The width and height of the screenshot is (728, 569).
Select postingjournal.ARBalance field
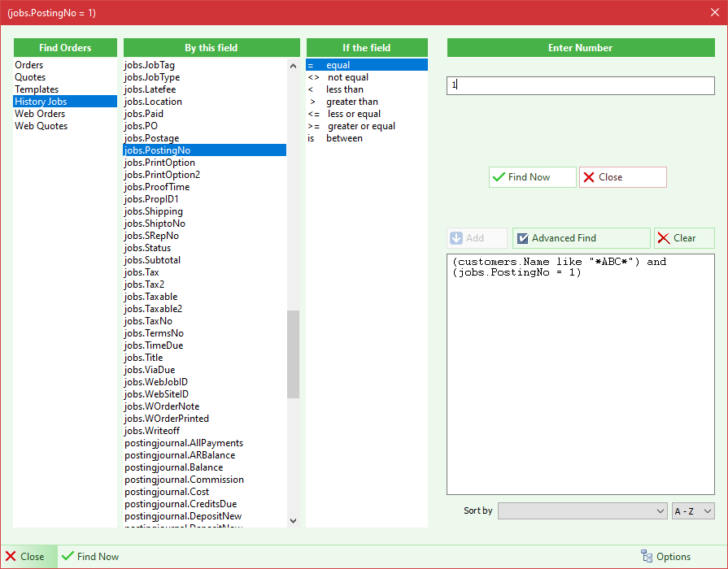click(205, 455)
